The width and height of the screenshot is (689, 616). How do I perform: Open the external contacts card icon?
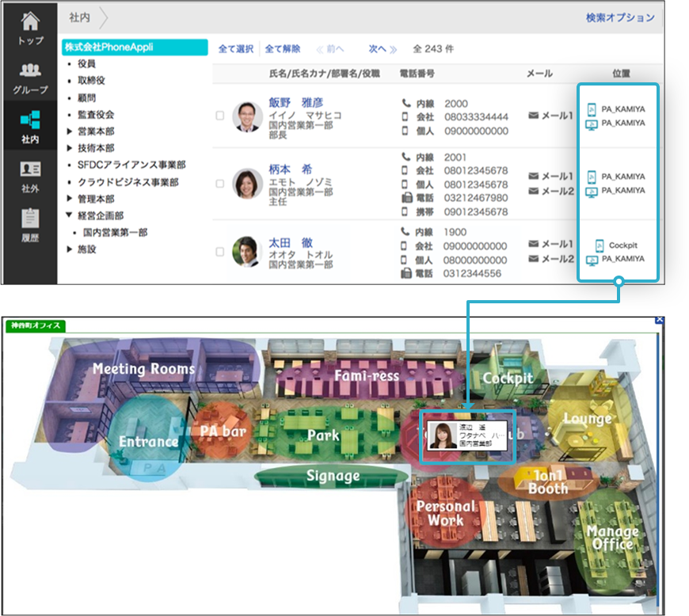(29, 169)
